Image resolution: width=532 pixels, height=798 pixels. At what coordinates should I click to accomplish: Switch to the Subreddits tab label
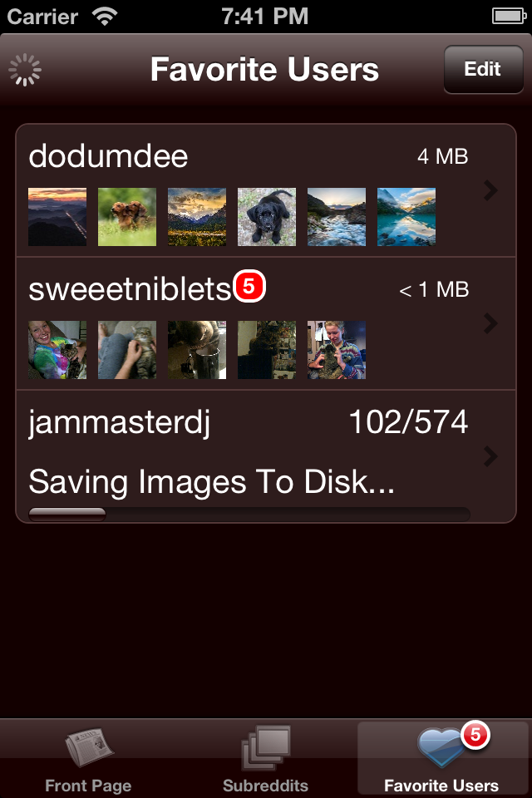pos(266,785)
